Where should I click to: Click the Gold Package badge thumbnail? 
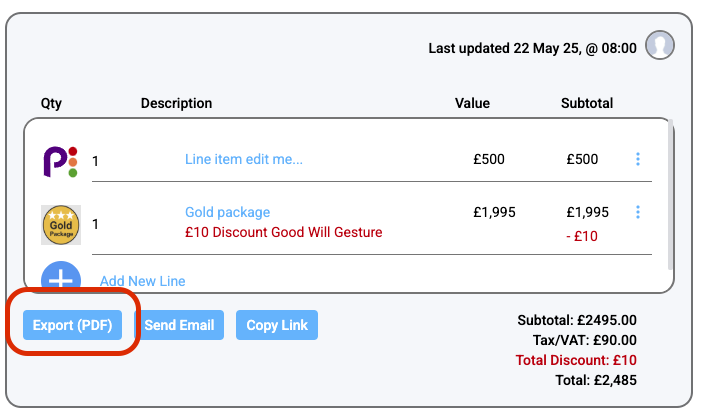tap(60, 225)
